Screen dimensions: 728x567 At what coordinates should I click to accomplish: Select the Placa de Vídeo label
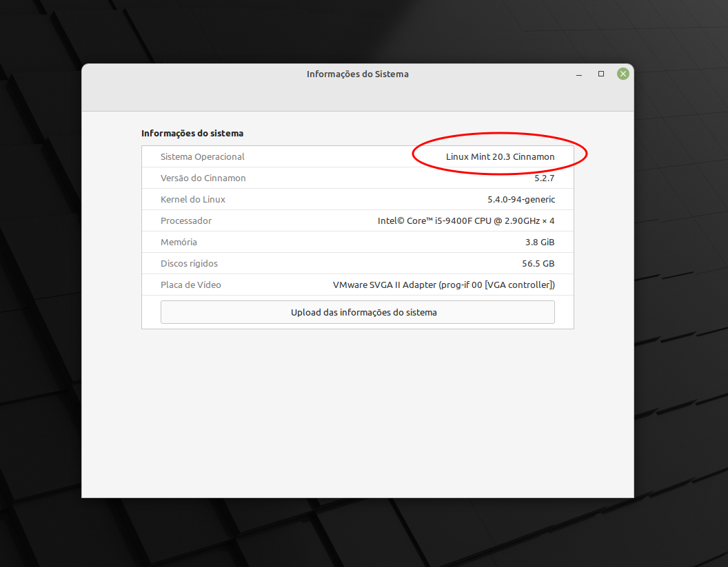click(190, 285)
